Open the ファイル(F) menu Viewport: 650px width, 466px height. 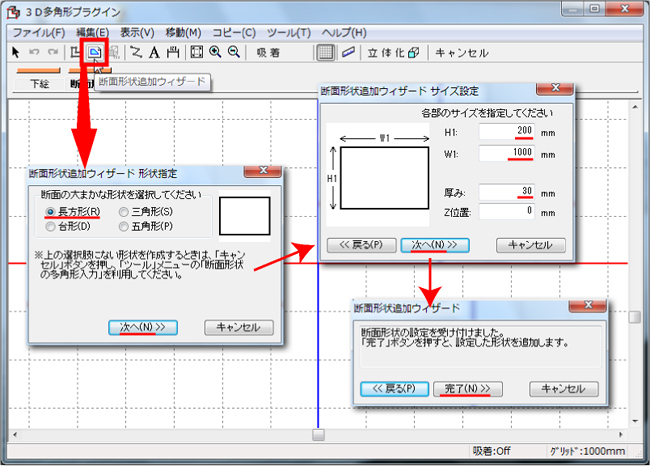pos(38,33)
